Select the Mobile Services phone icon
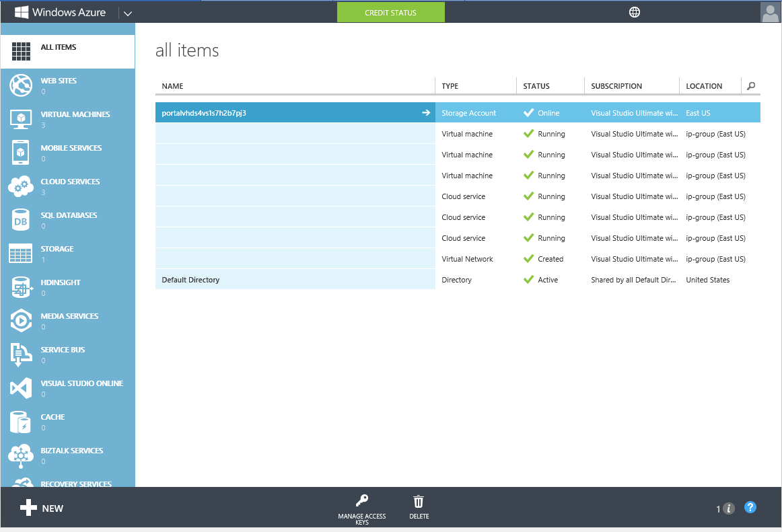Image resolution: width=782 pixels, height=532 pixels. click(20, 153)
